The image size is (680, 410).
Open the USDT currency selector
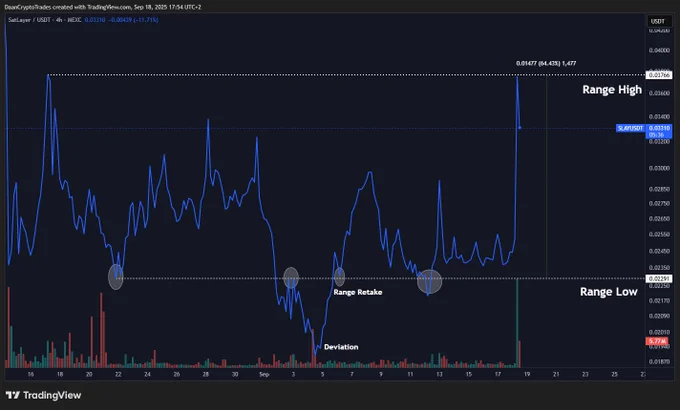[x=658, y=21]
